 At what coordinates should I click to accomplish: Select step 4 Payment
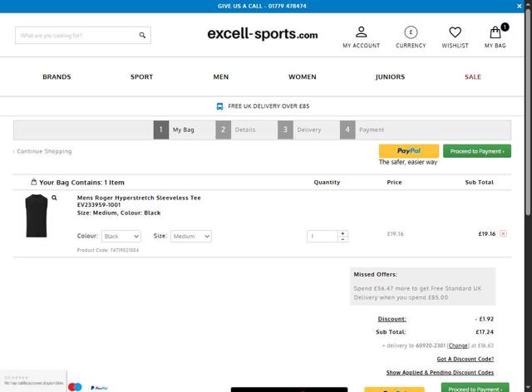(x=362, y=130)
